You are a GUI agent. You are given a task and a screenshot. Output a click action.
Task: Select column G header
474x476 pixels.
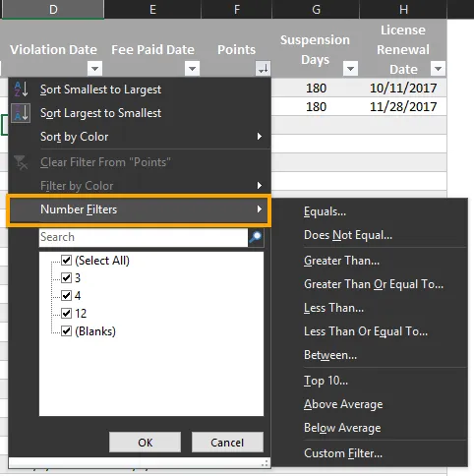316,9
